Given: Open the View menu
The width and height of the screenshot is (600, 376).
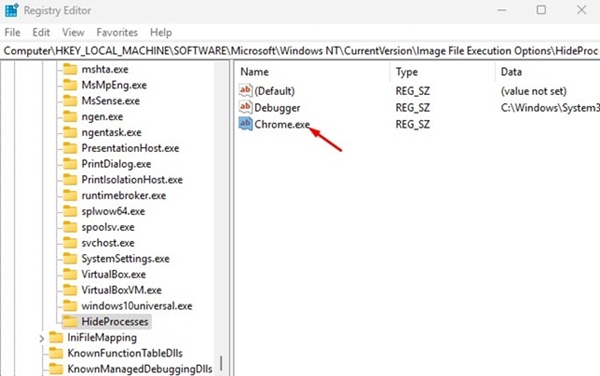Looking at the screenshot, I should point(73,33).
